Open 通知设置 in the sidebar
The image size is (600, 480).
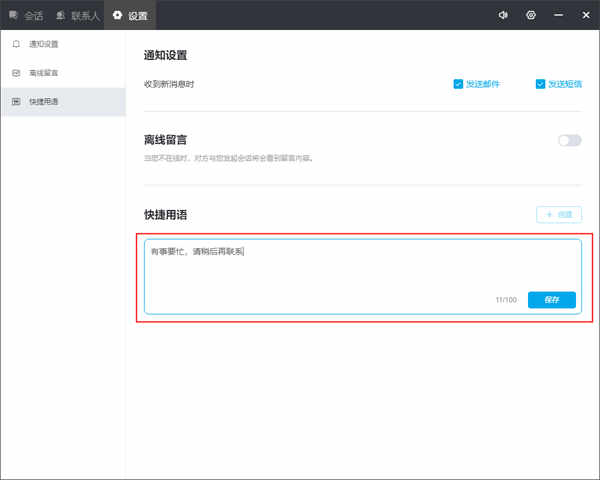point(63,44)
